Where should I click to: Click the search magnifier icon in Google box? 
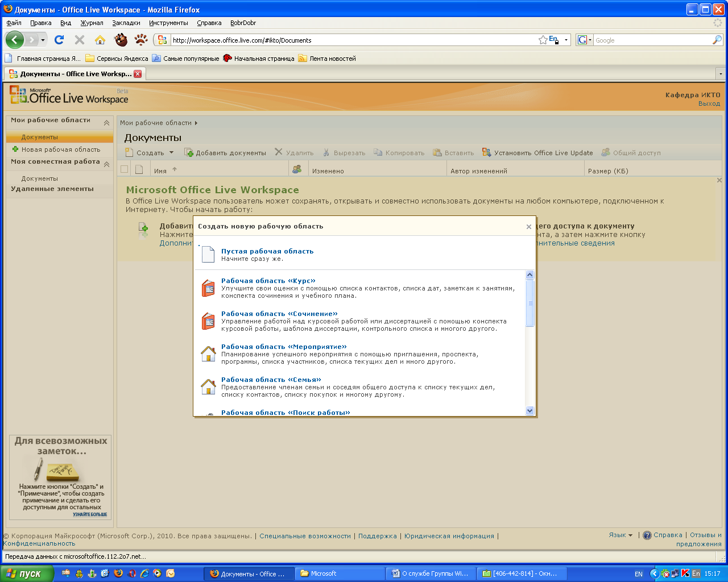(717, 40)
